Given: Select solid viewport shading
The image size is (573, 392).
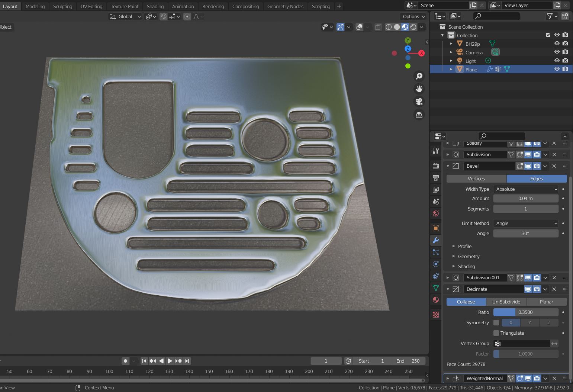Looking at the screenshot, I should click(x=397, y=27).
